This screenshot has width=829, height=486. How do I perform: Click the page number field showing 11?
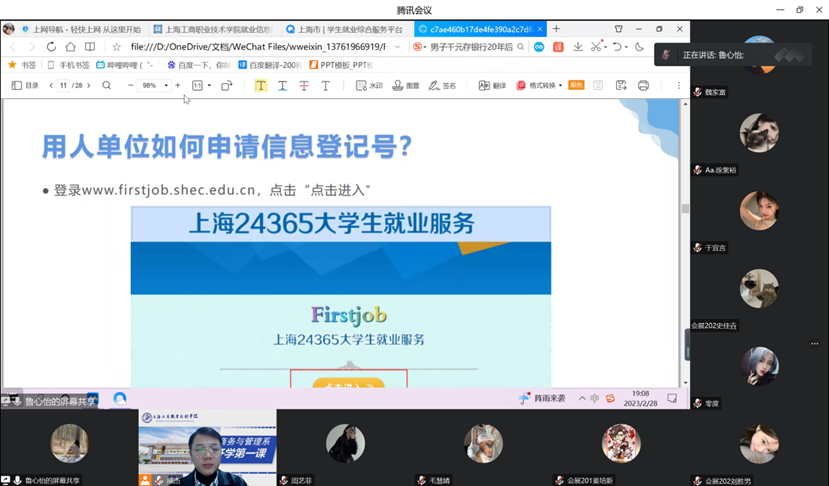coord(63,85)
